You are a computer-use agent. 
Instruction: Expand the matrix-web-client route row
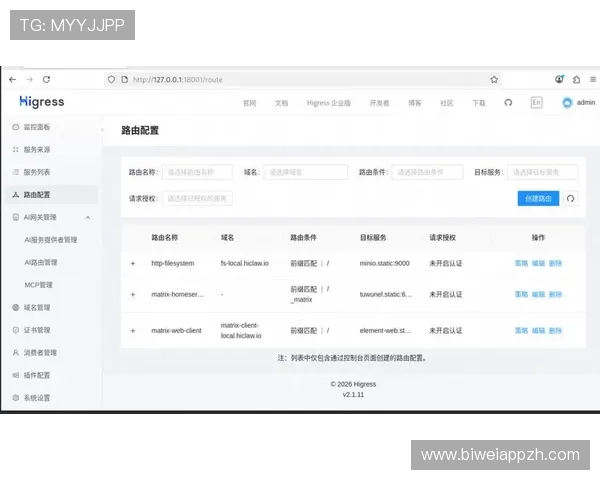pyautogui.click(x=133, y=331)
